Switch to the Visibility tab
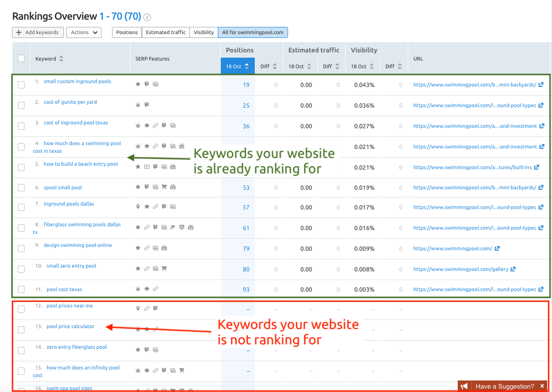This screenshot has width=552, height=392. click(x=203, y=32)
